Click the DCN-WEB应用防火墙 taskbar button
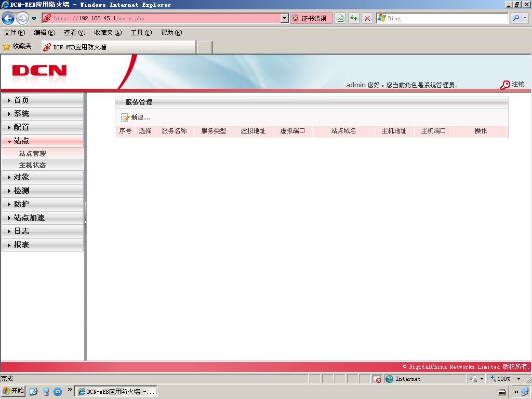 tap(116, 392)
